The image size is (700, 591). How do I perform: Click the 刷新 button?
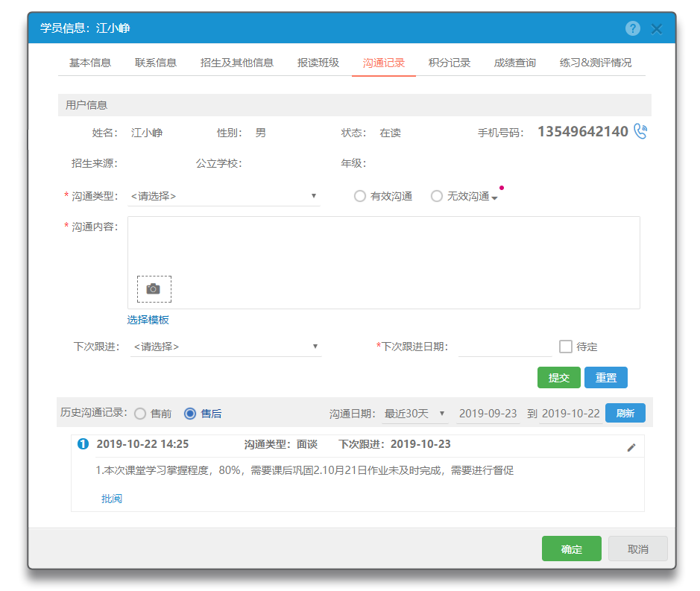[625, 413]
